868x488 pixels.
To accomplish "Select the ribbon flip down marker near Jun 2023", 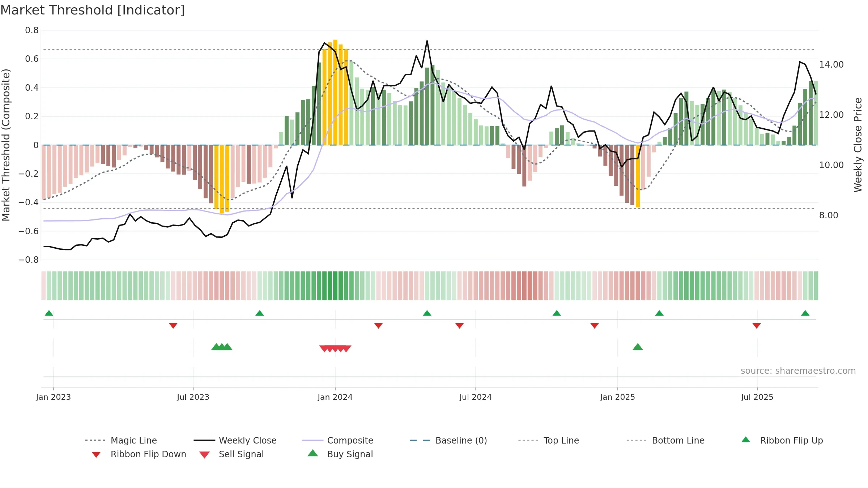I will point(173,326).
